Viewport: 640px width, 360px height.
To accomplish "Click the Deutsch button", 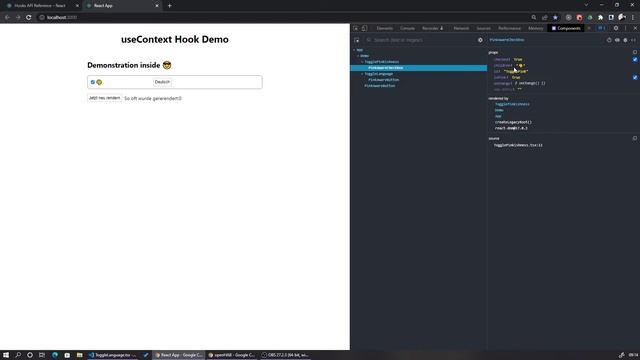I will [x=162, y=82].
